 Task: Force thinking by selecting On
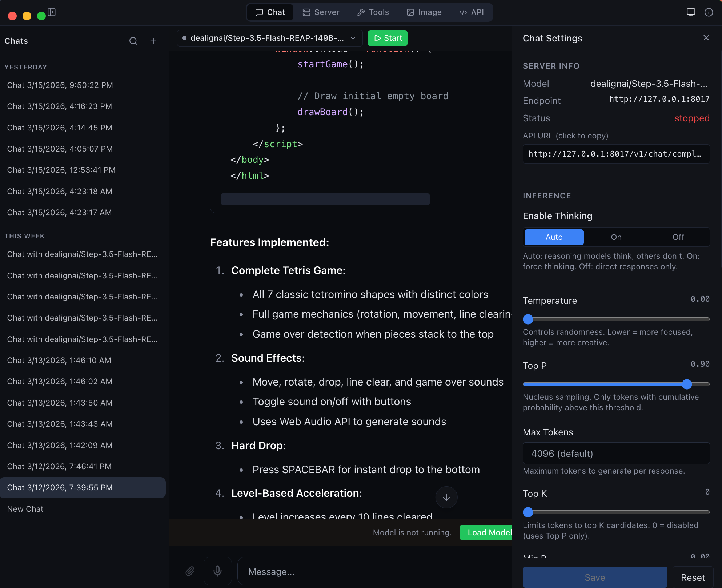(616, 237)
